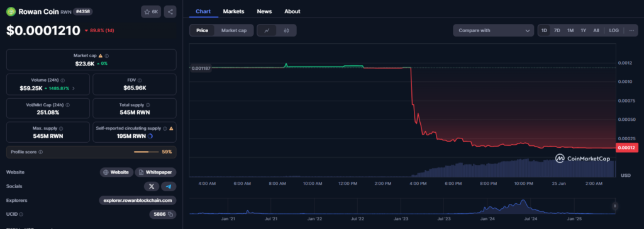Click the #4358 rank badge
This screenshot has height=229, width=644.
pyautogui.click(x=82, y=11)
